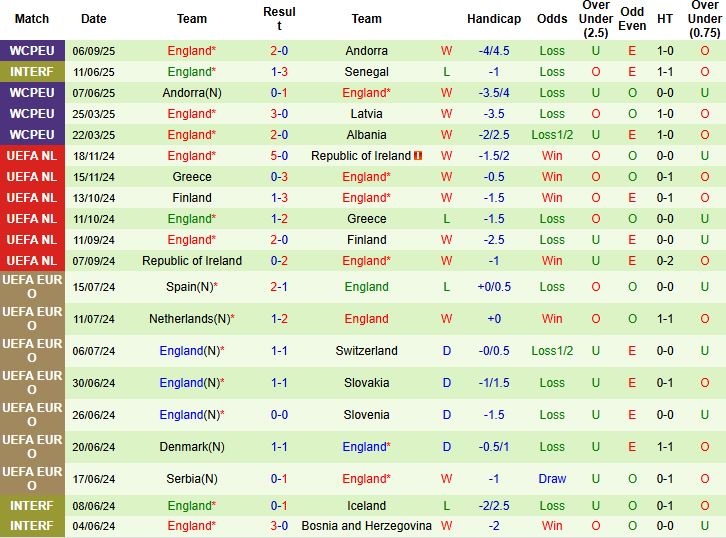Click the Odds column header
This screenshot has height=538, width=726.
[552, 19]
